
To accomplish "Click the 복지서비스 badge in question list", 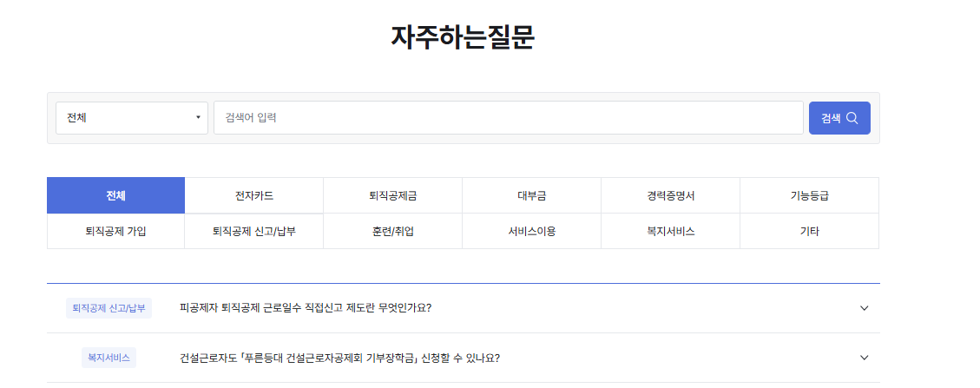I will [109, 358].
